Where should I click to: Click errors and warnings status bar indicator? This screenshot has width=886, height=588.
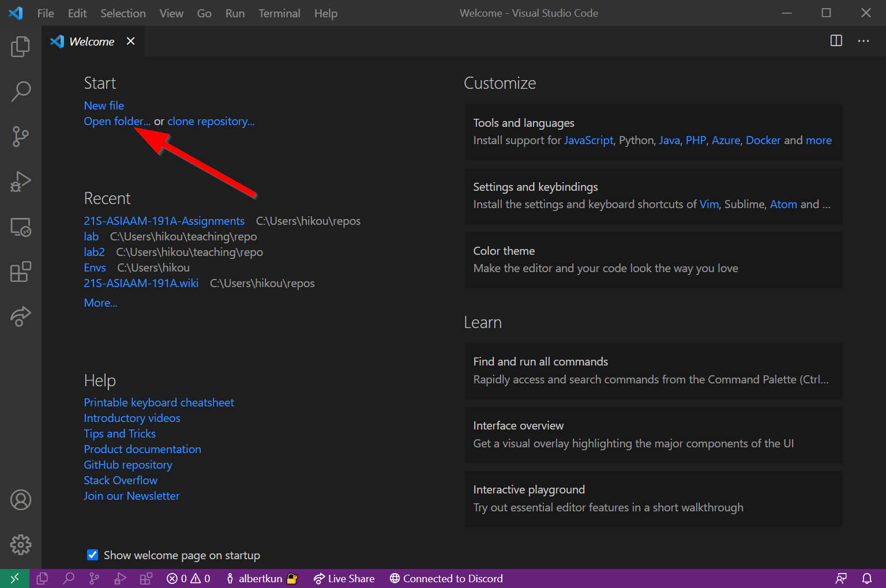pyautogui.click(x=189, y=578)
